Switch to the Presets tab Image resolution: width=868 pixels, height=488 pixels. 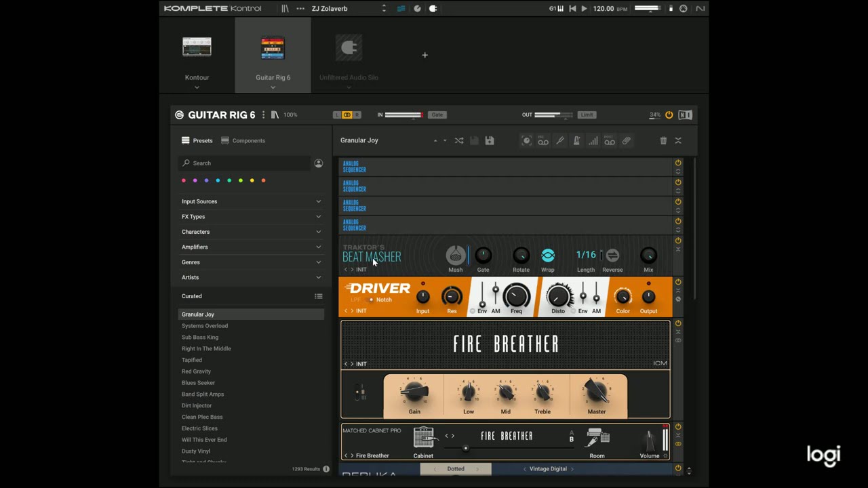tap(197, 140)
